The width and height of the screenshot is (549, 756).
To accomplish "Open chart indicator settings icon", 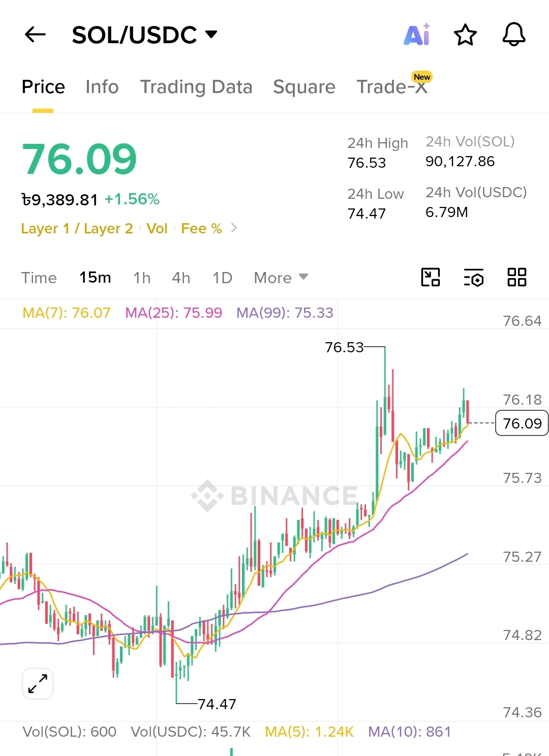I will pos(474,278).
